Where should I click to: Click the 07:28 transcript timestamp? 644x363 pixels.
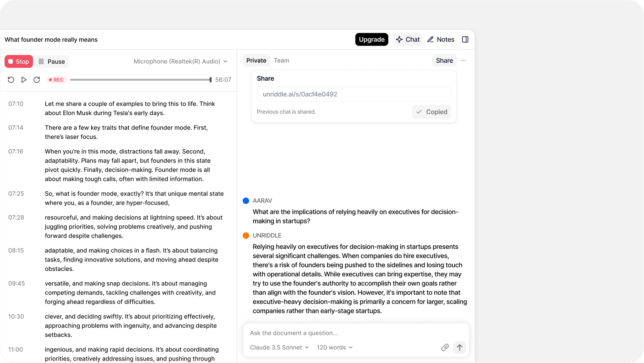(16, 217)
